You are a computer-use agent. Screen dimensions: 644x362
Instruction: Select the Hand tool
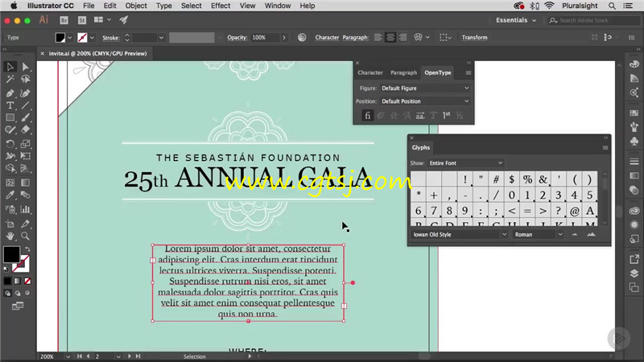point(10,236)
